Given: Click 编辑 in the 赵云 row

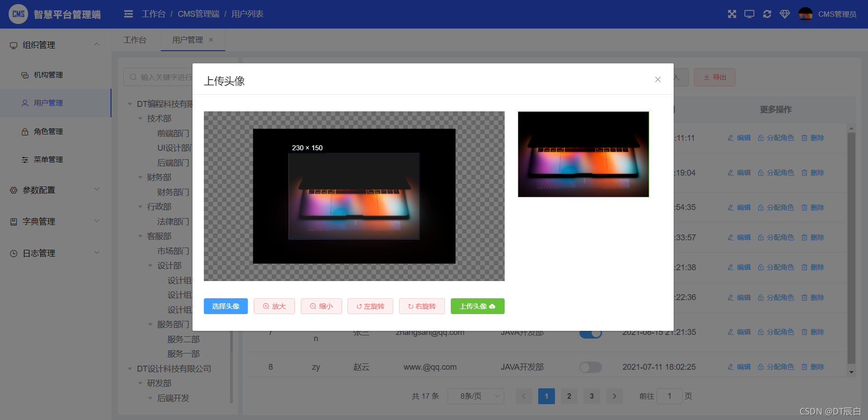Looking at the screenshot, I should [739, 367].
